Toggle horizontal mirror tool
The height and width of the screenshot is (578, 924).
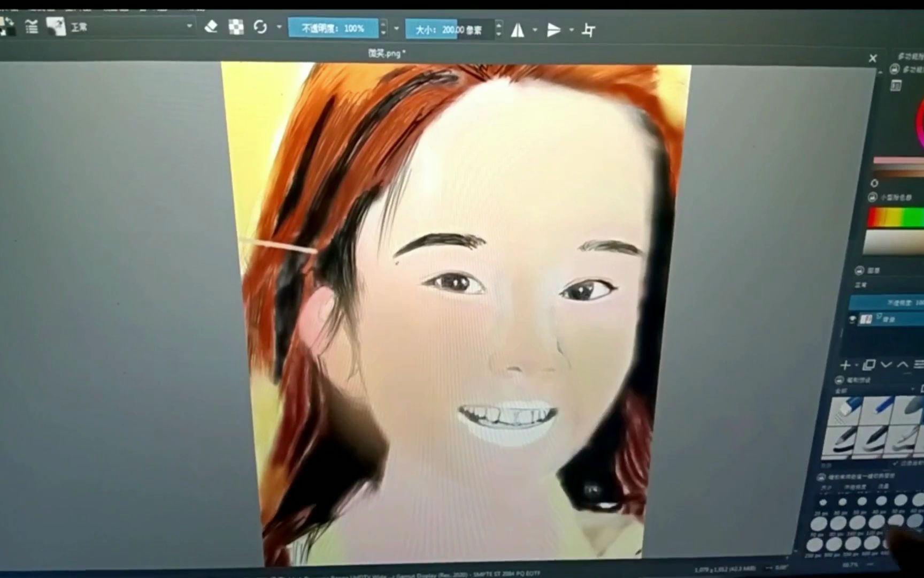(517, 30)
